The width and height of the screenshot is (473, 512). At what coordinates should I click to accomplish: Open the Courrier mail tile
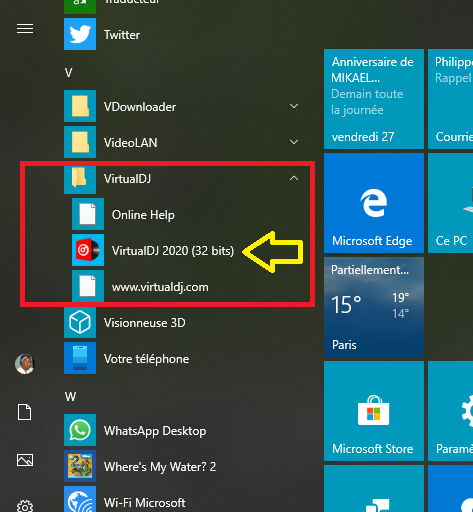coord(450,99)
